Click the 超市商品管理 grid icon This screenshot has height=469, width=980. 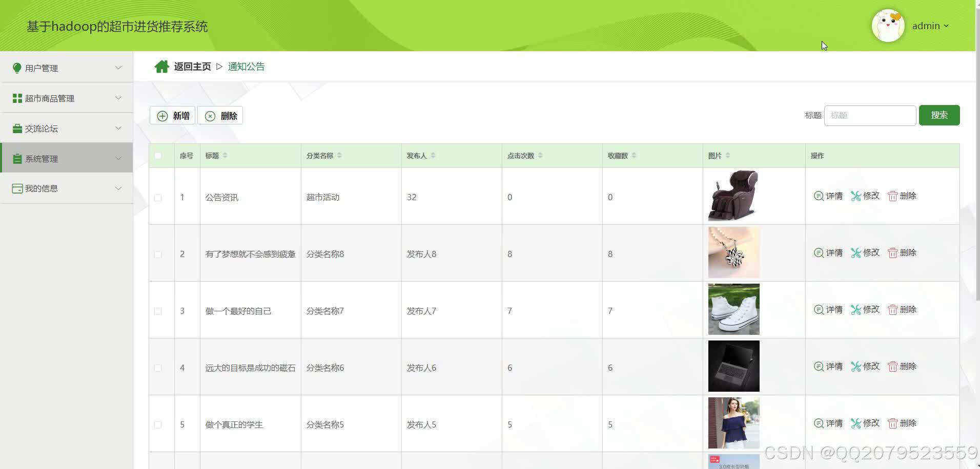coord(17,98)
